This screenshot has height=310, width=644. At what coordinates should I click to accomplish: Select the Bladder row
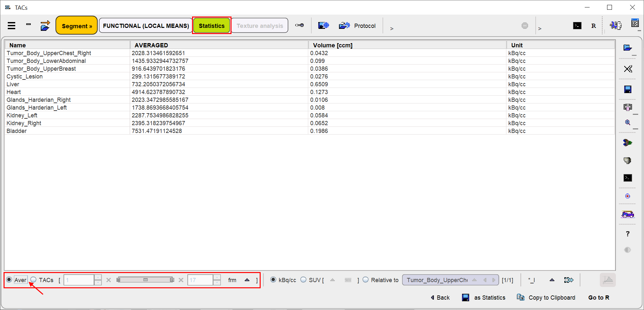point(310,131)
